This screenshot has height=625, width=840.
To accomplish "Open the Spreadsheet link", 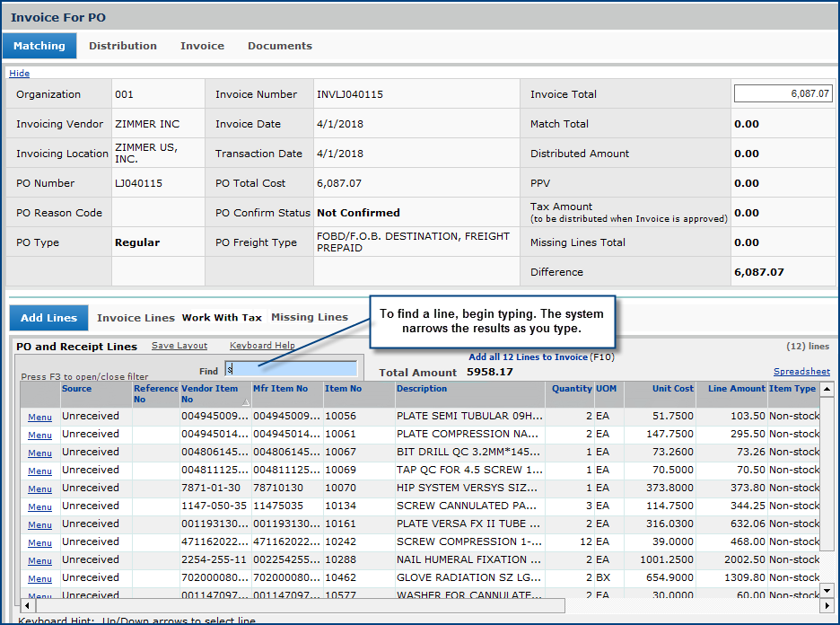I will [801, 372].
